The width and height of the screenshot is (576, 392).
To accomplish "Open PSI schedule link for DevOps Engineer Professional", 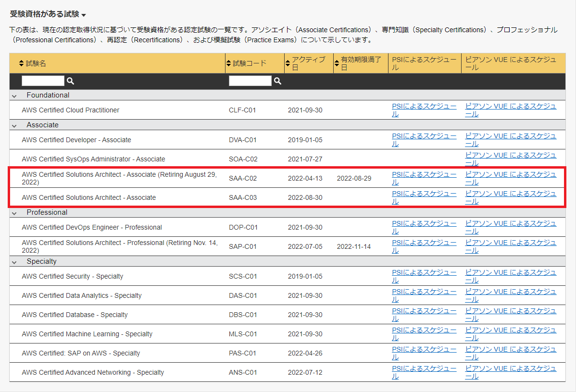I will [x=424, y=227].
